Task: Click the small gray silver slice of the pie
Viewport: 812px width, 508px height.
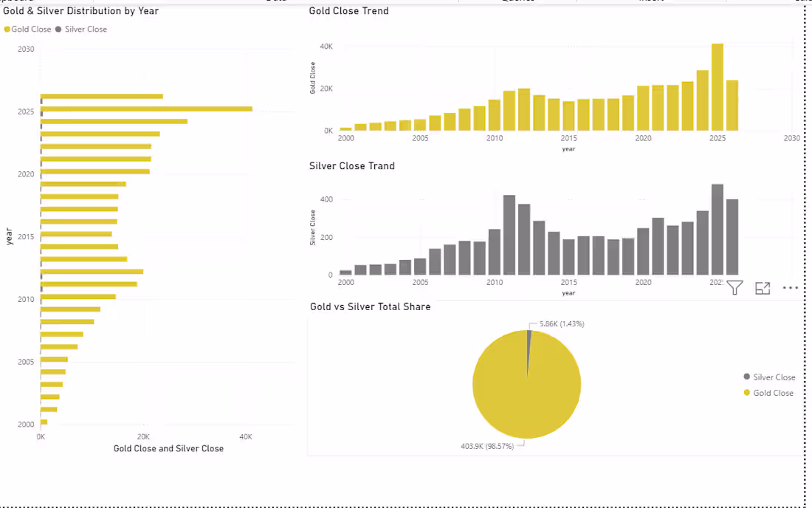Action: point(529,352)
